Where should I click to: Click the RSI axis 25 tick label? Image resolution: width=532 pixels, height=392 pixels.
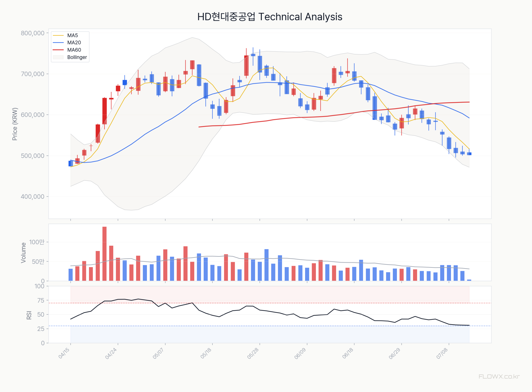(41, 329)
